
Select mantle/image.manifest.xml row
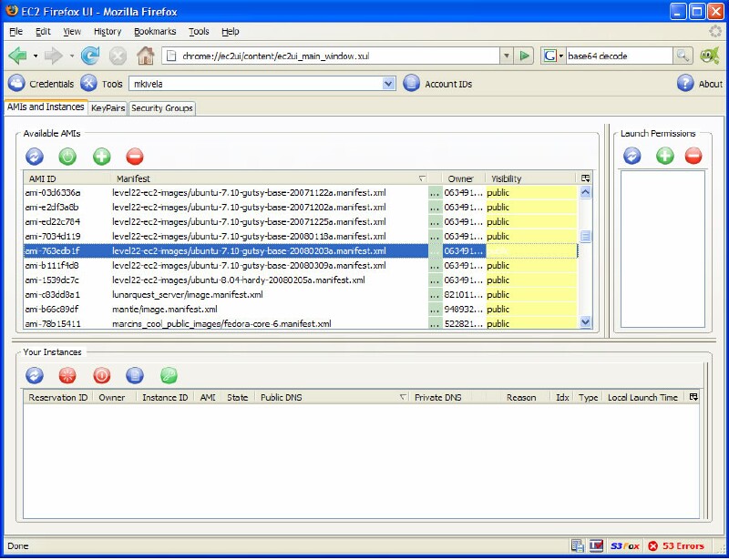point(301,309)
